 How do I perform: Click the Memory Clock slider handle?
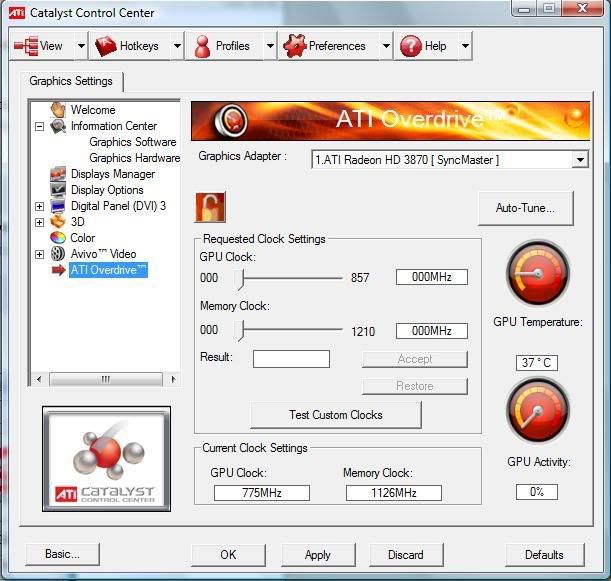(x=240, y=331)
